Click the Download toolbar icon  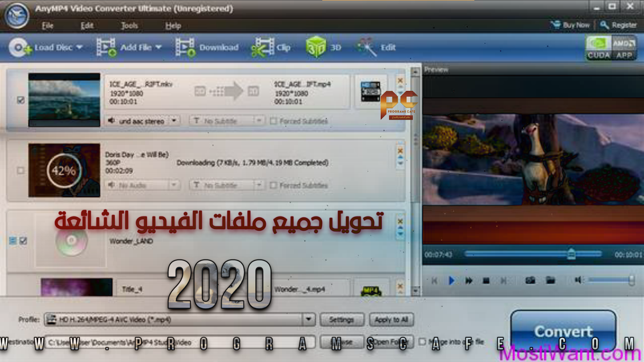[185, 47]
